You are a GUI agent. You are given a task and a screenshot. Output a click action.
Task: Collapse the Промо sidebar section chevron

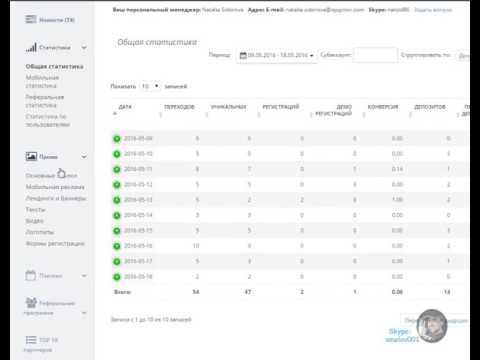tap(84, 156)
